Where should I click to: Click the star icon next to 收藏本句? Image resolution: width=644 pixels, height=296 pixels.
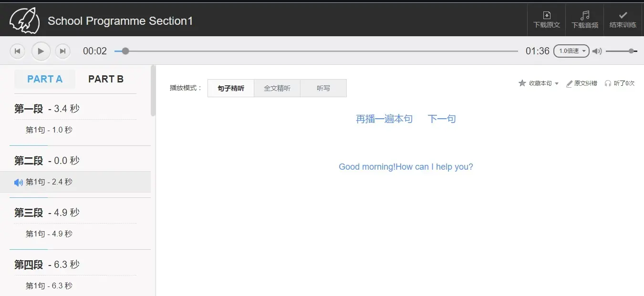522,83
